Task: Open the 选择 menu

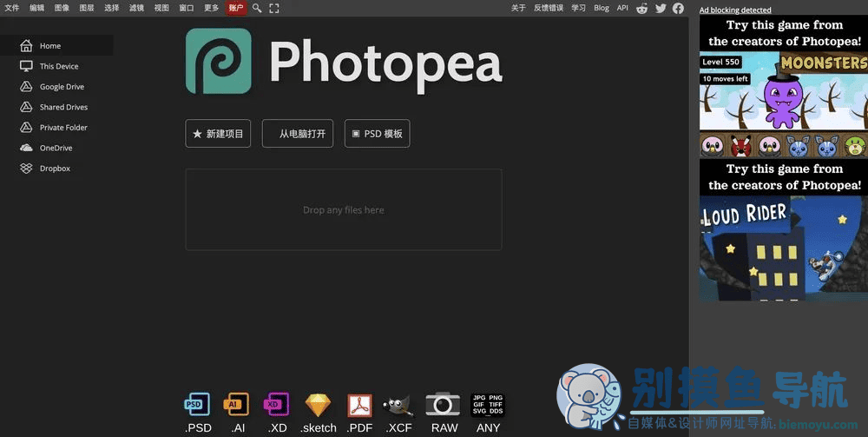Action: [111, 8]
